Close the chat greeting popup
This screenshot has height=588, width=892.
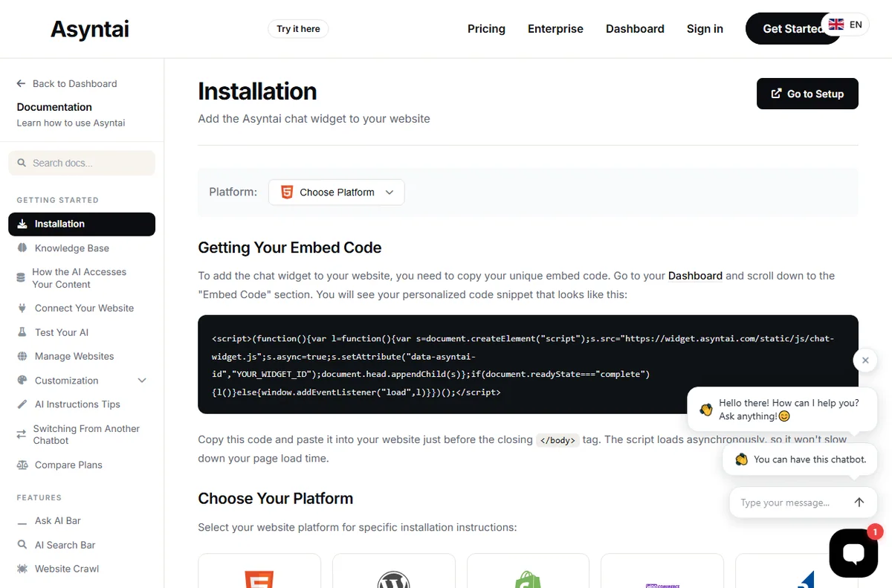864,361
